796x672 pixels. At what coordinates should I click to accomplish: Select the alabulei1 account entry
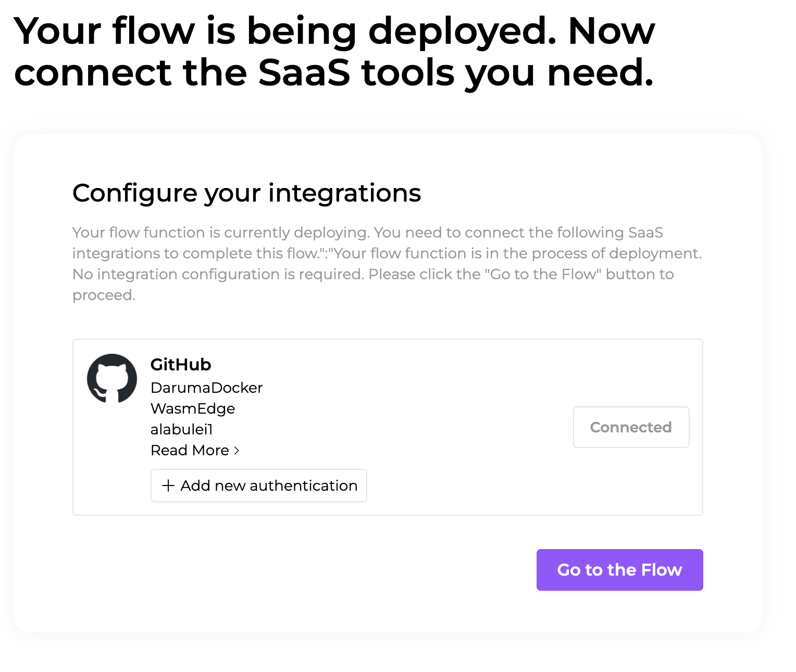click(182, 430)
